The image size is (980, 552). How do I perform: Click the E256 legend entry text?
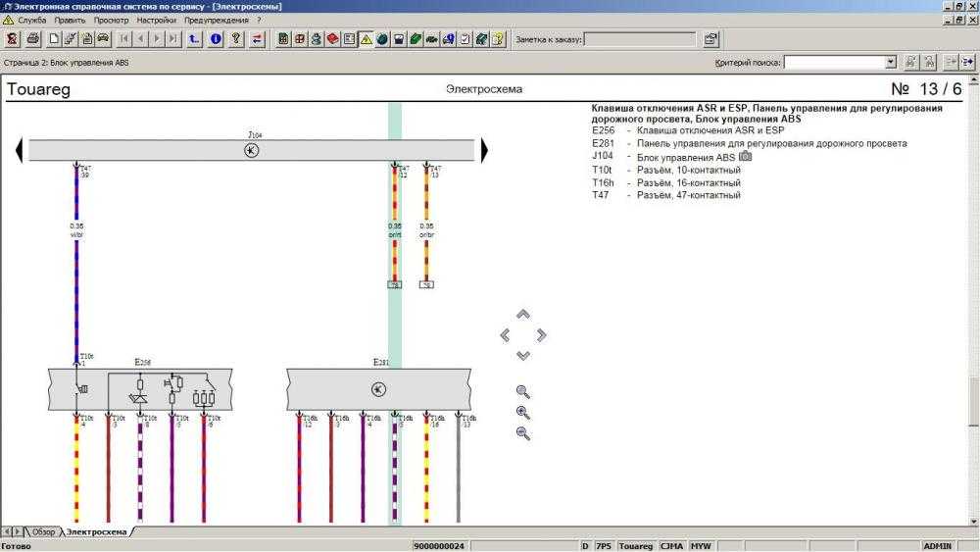pos(710,130)
